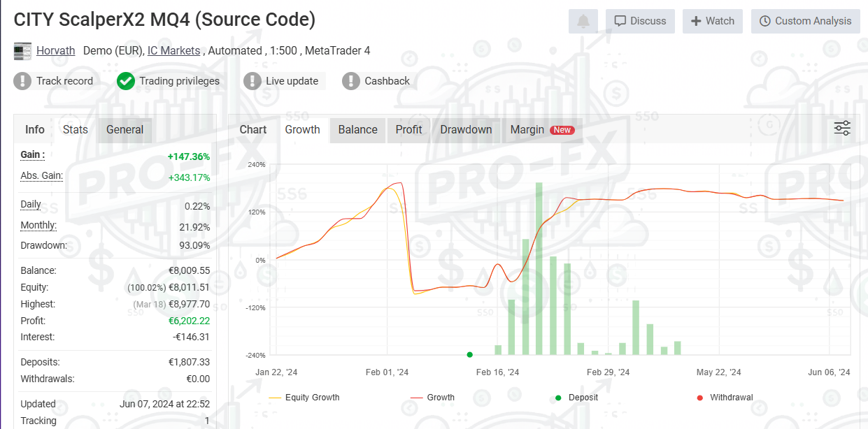Switch to the General tab
Screen dimensions: 868x429
(x=125, y=129)
